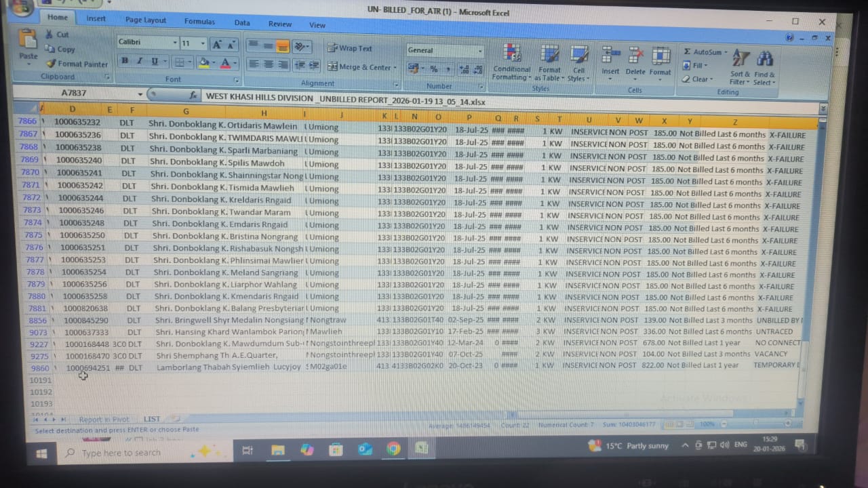
Task: Decrease indent in Alignment group
Action: coord(300,65)
